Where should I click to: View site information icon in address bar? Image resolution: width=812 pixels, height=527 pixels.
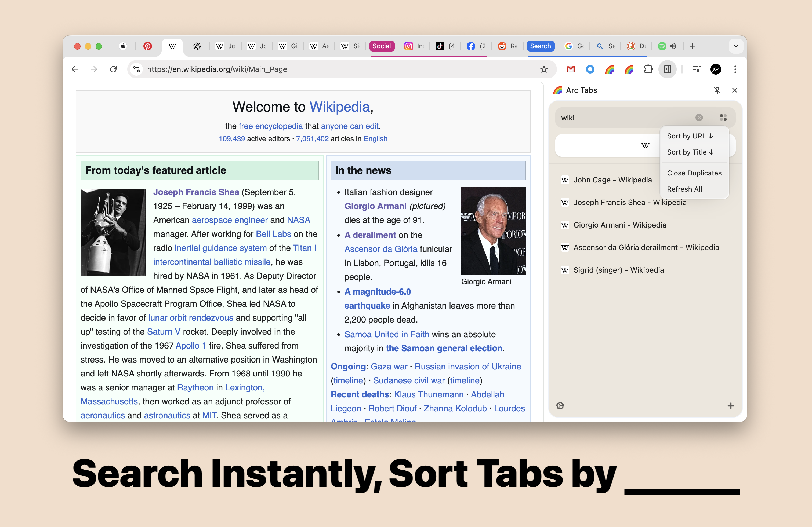tap(136, 69)
